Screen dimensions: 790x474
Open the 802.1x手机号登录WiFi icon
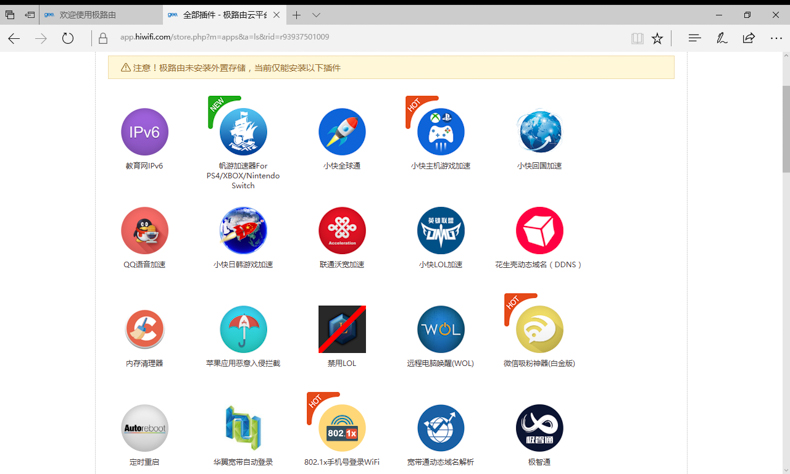[x=342, y=428]
